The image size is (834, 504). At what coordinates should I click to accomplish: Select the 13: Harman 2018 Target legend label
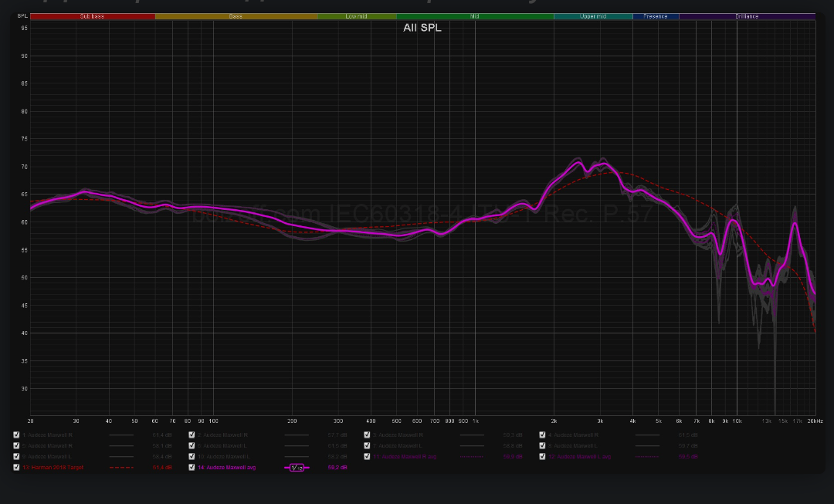(x=53, y=468)
